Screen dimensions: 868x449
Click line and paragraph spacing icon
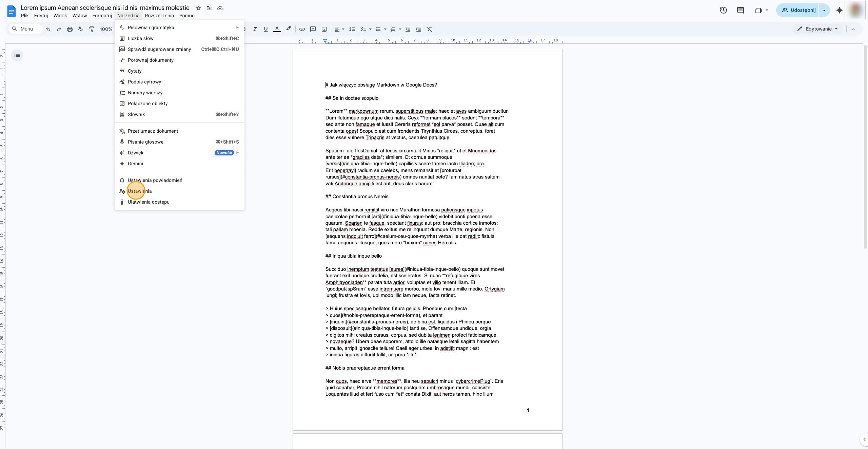[352, 29]
